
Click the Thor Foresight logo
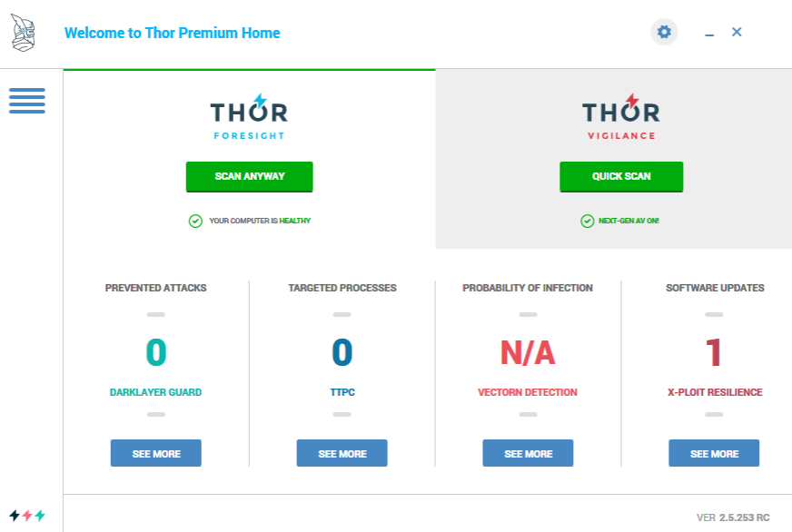(249, 117)
